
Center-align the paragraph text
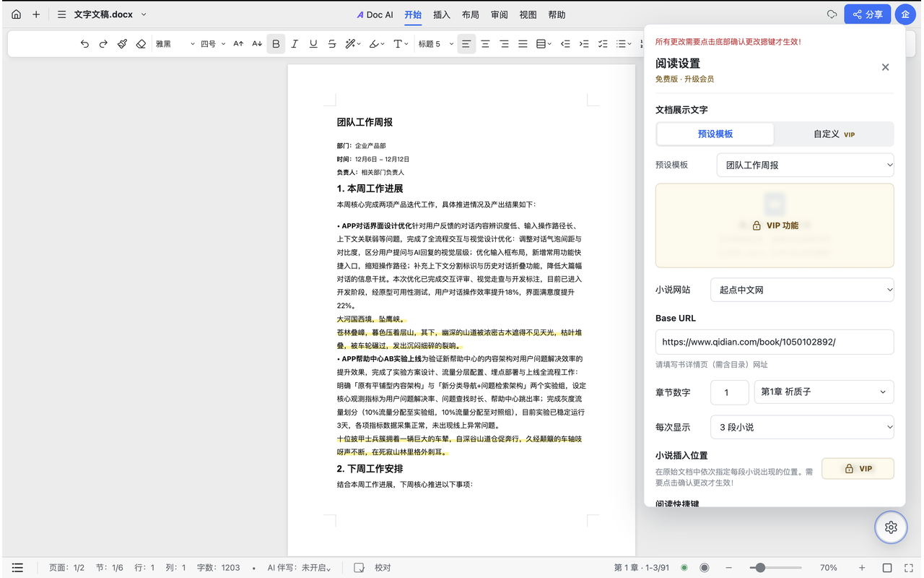tap(486, 44)
